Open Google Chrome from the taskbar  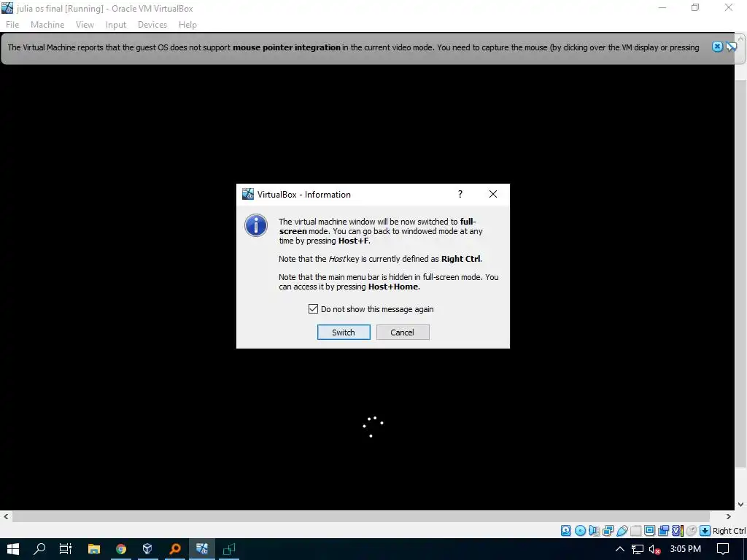pos(121,549)
